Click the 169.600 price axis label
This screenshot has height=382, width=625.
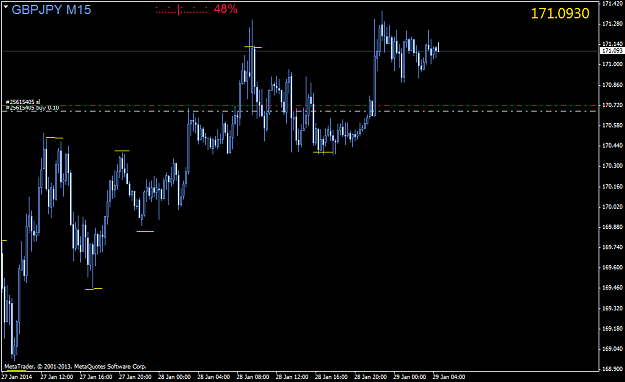(612, 268)
